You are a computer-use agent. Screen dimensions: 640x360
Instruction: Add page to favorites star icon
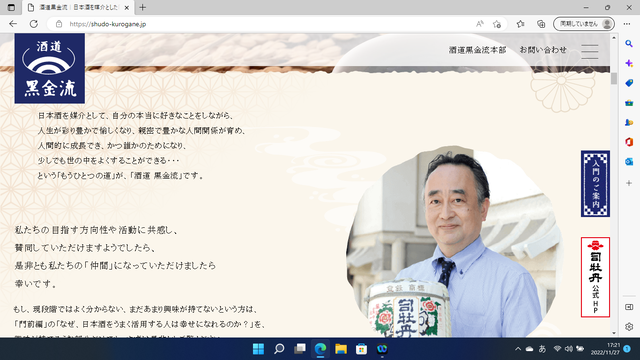point(497,24)
